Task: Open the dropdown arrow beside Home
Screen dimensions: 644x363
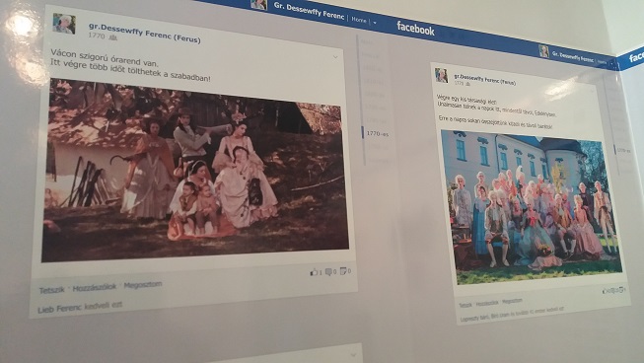Action: point(375,22)
